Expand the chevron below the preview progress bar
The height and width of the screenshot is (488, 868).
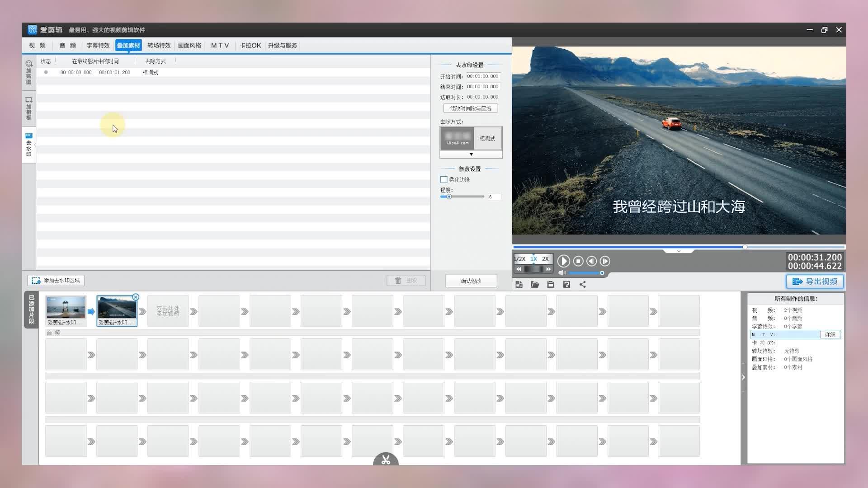tap(679, 251)
